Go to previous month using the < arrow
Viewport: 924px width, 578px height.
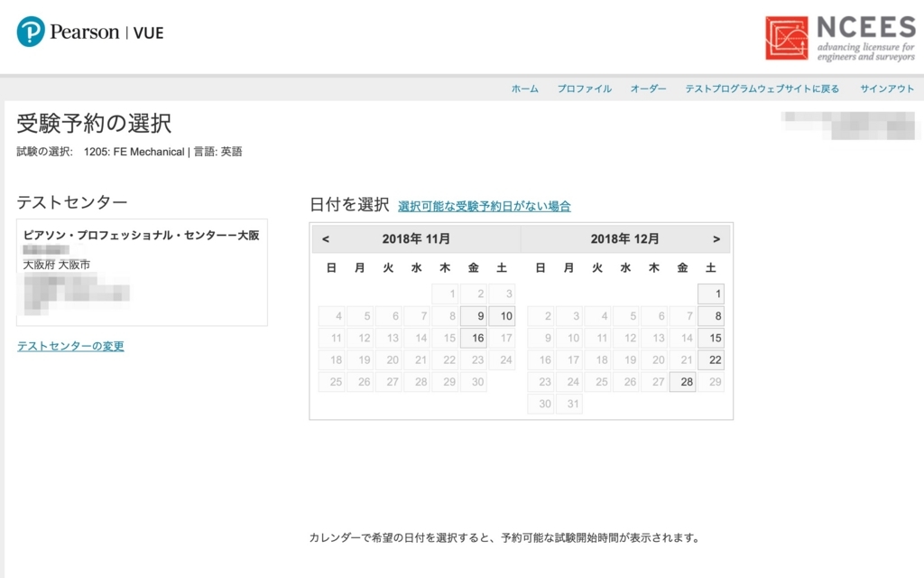(x=328, y=238)
